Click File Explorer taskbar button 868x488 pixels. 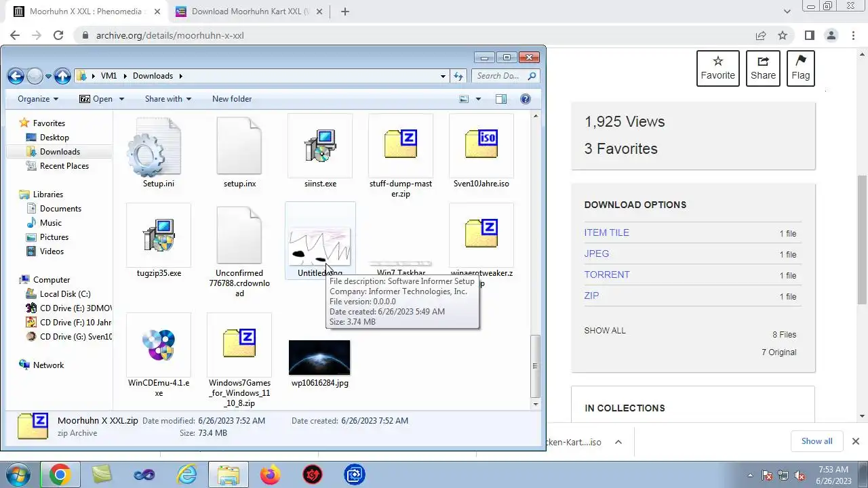pos(228,475)
